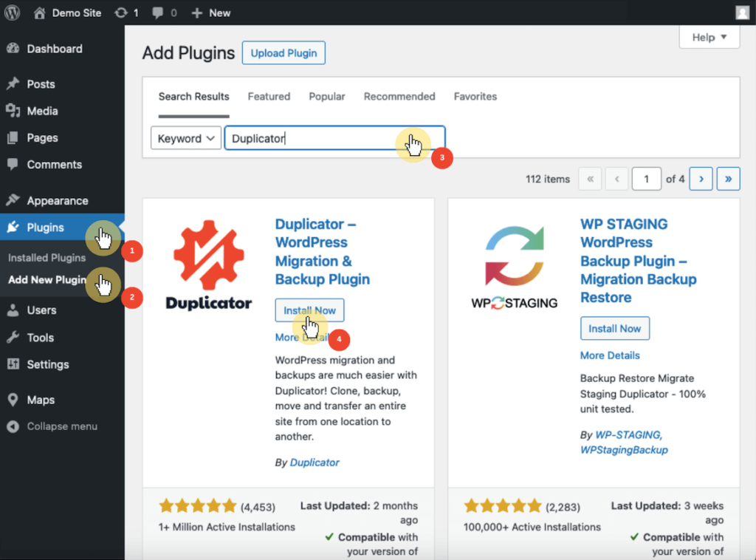
Task: Switch to Popular tab
Action: pyautogui.click(x=327, y=97)
